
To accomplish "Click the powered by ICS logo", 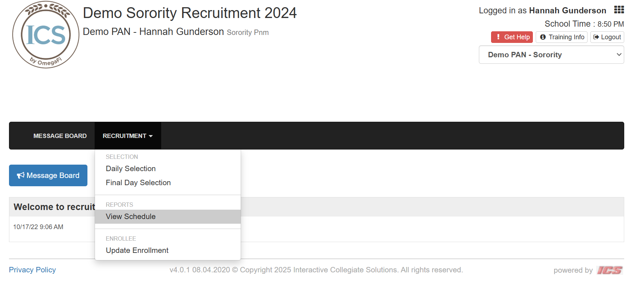I will [609, 270].
